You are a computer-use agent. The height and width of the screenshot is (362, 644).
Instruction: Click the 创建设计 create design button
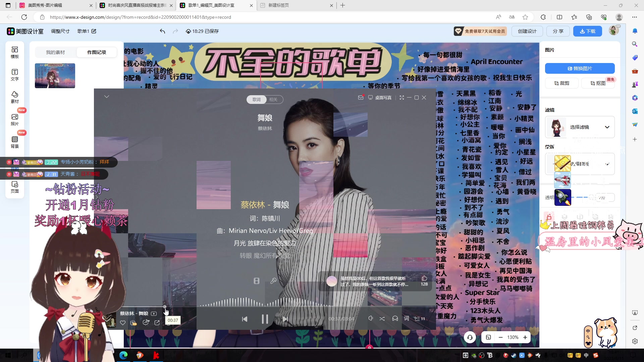click(x=527, y=31)
